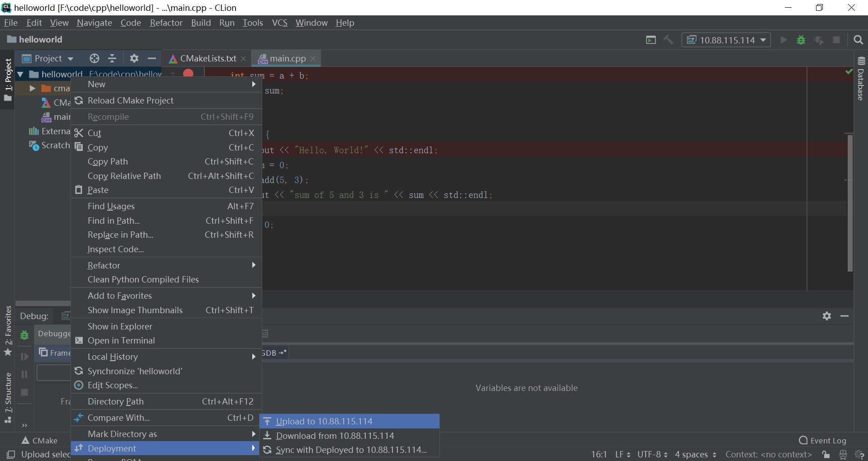Screen dimensions: 868x461
Task: Minimize the Debug panel with minus icon
Action: [x=844, y=316]
